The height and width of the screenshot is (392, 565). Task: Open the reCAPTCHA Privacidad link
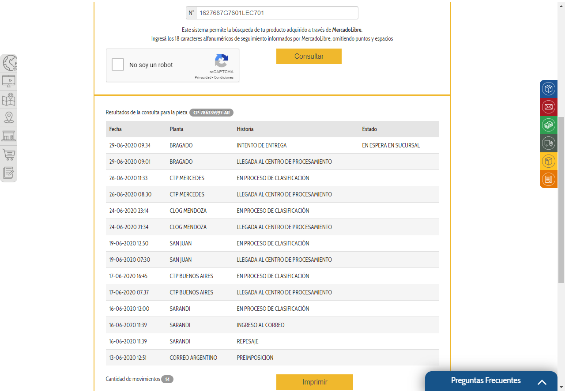click(x=203, y=78)
